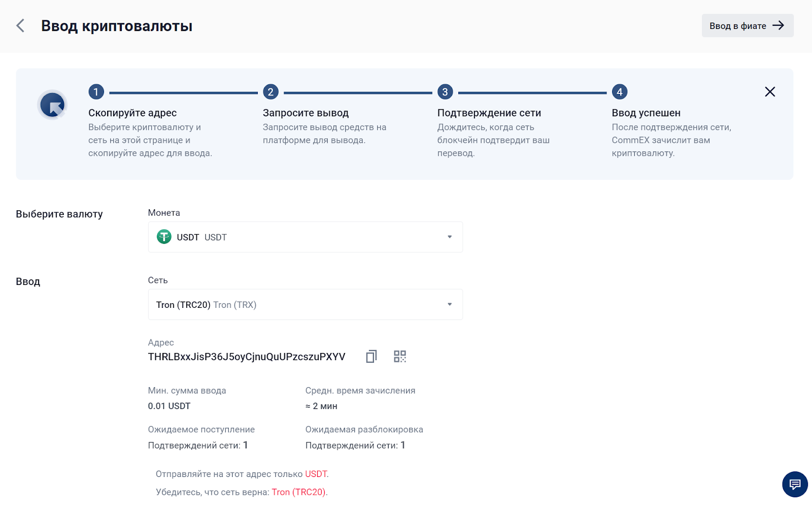The image size is (812, 509).
Task: Click the cursor illustration icon in the guide
Action: tap(52, 105)
